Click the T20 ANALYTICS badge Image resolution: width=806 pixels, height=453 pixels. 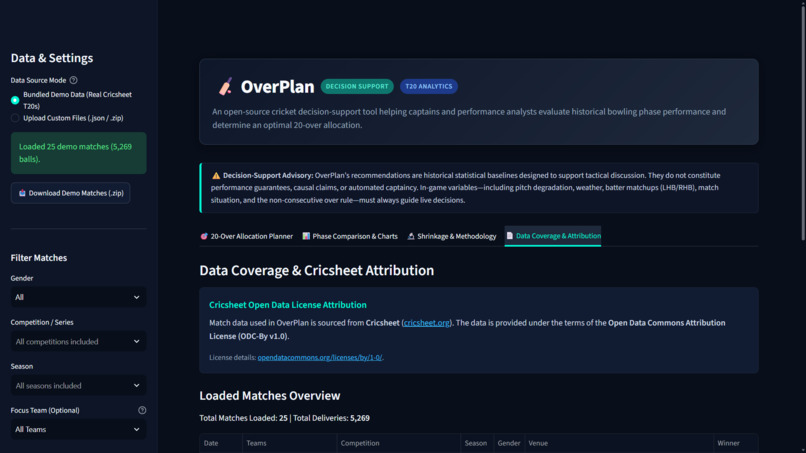(x=429, y=86)
